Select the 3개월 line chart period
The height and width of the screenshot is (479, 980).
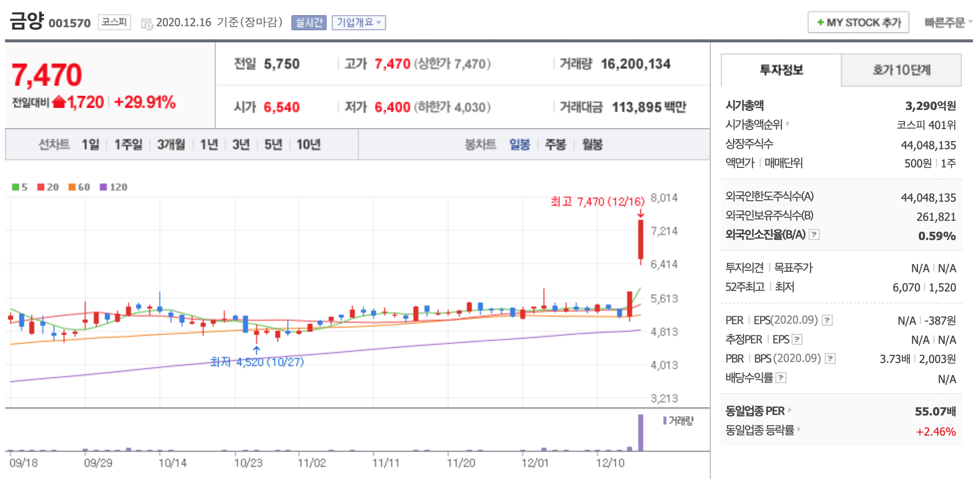coord(171,145)
